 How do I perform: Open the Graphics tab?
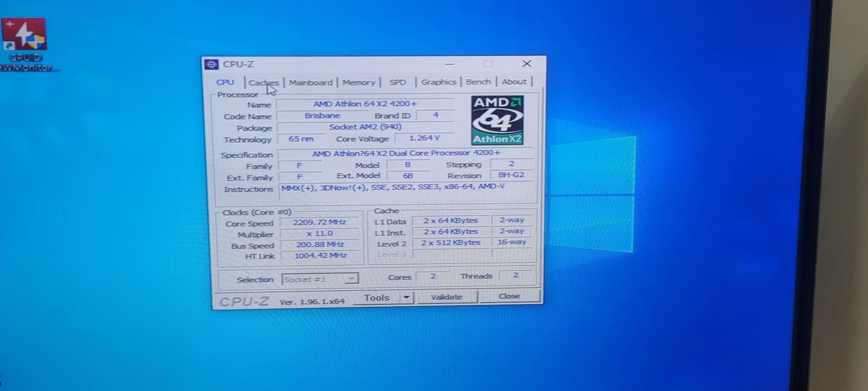click(x=439, y=82)
